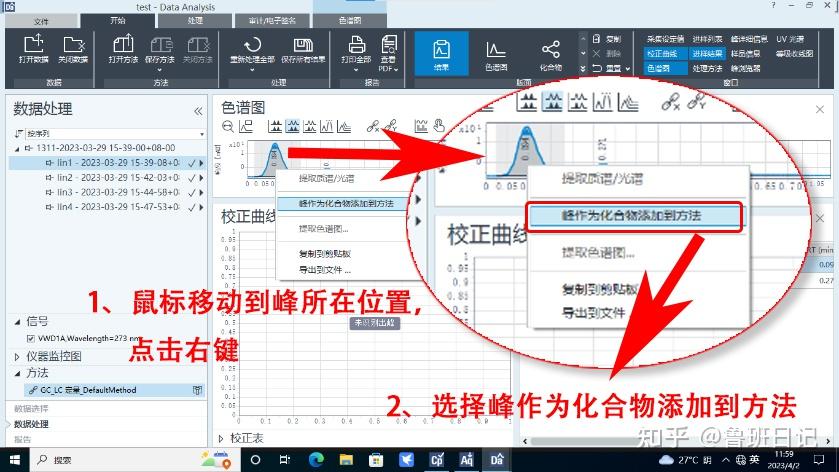Go to the 报告 navigation section
Image resolution: width=839 pixels, height=472 pixels.
tap(22, 439)
